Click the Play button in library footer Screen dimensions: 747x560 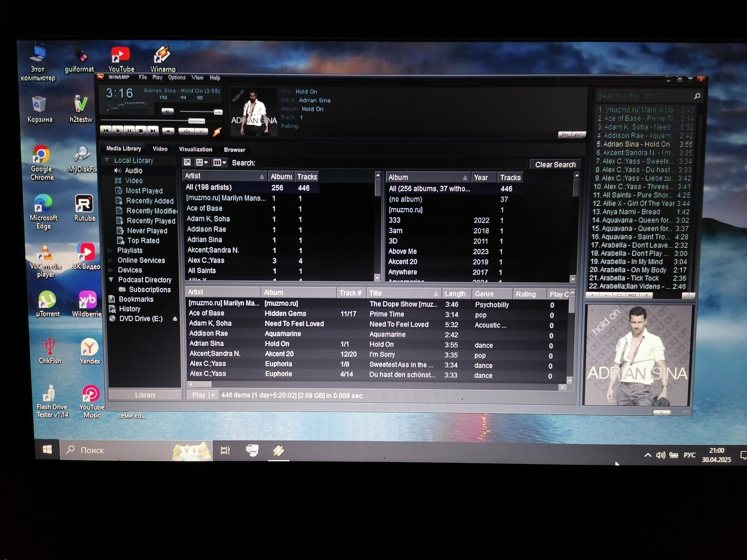(199, 395)
